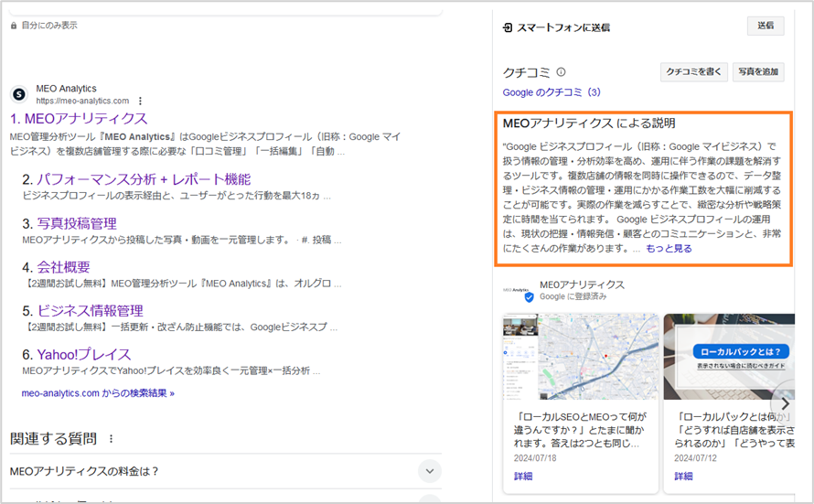Open the Google のクチコミ (3) link
Image resolution: width=814 pixels, height=504 pixels.
pos(552,92)
